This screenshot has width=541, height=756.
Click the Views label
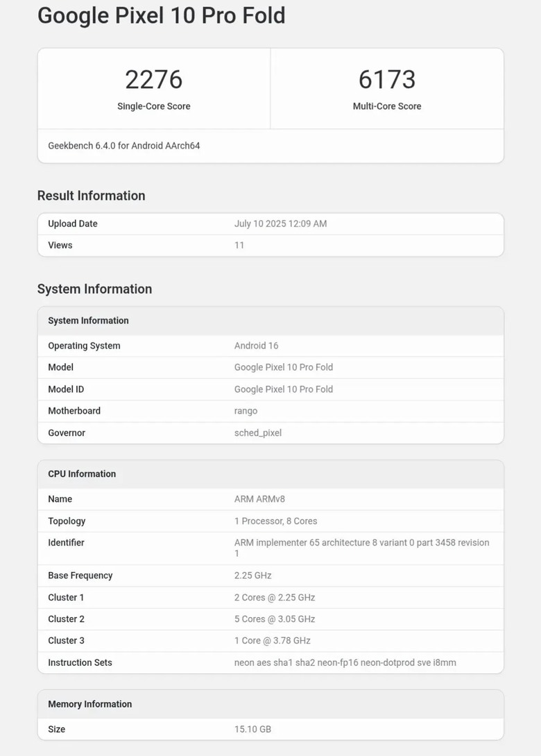click(x=60, y=245)
